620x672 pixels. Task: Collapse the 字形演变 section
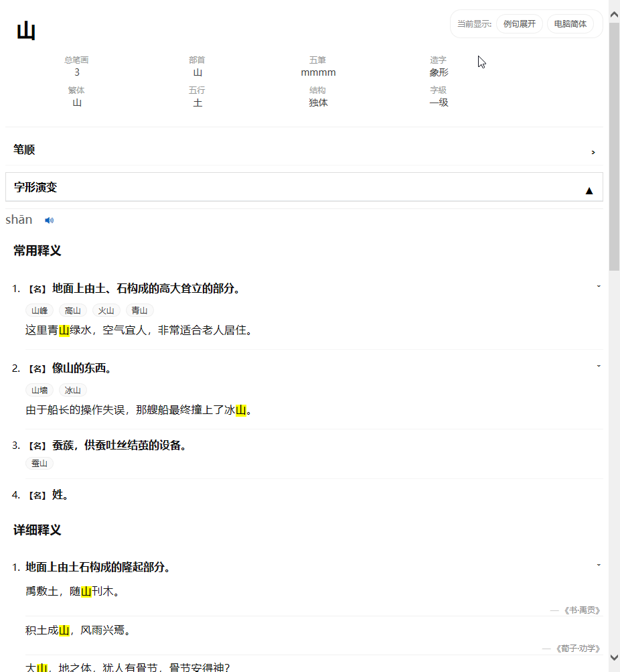(589, 190)
